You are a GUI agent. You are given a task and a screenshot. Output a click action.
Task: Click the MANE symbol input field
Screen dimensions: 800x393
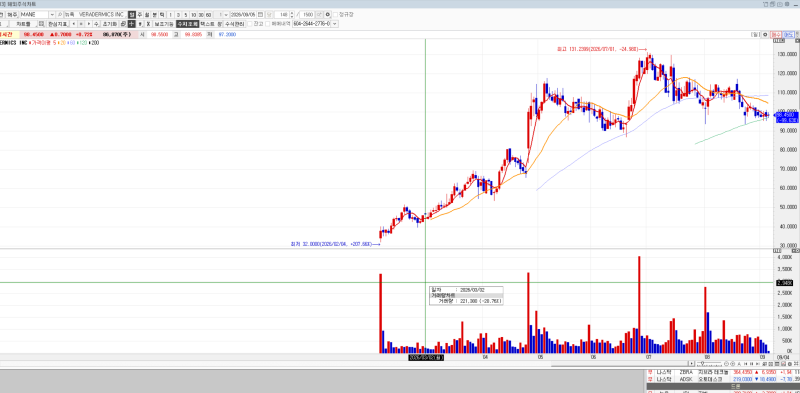35,14
